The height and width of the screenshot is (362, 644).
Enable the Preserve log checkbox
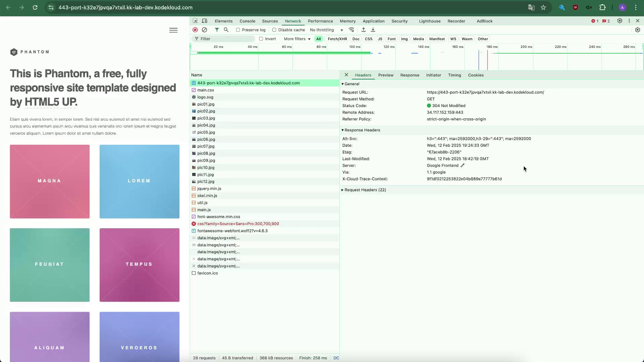pyautogui.click(x=238, y=30)
